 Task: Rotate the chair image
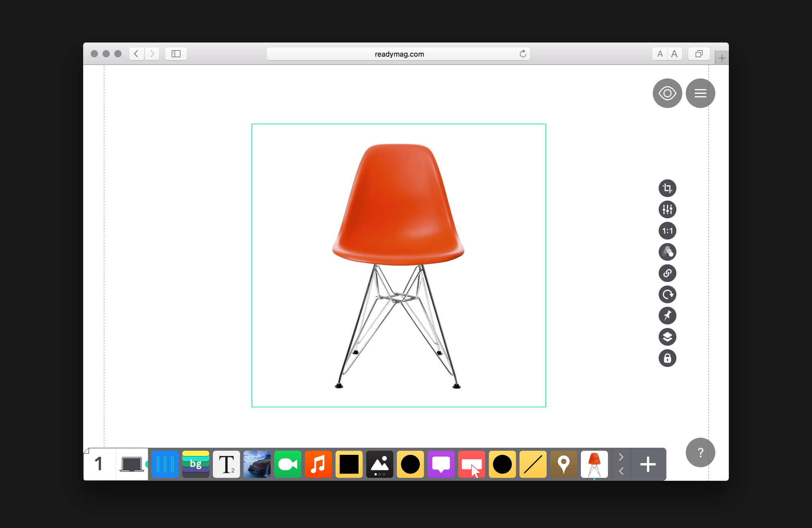[667, 294]
